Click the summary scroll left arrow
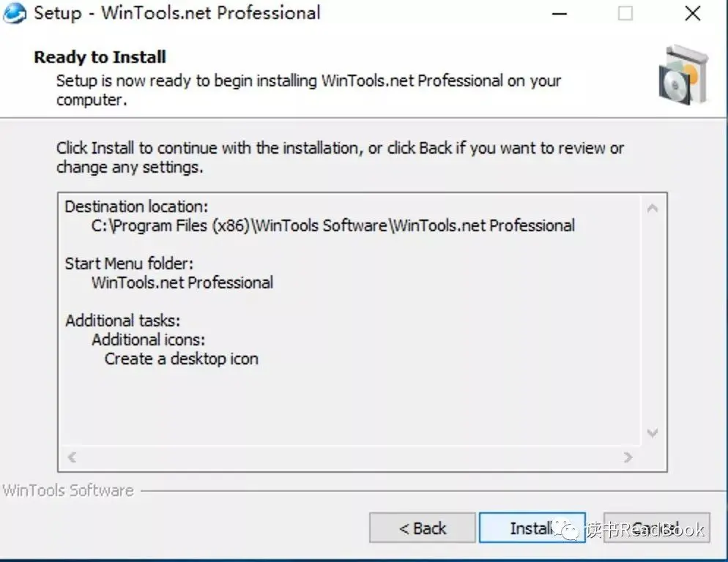The height and width of the screenshot is (562, 728). coord(72,457)
